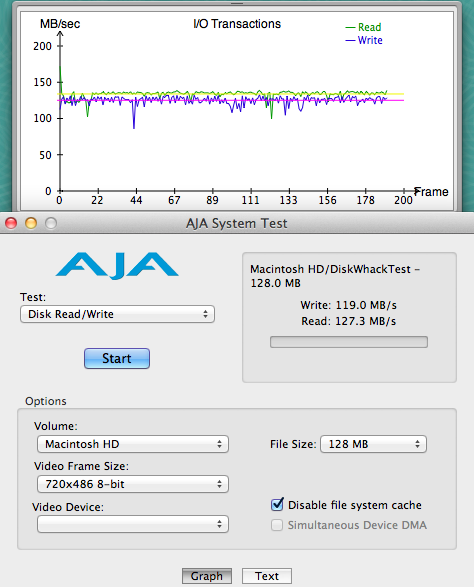Click the green Read legend entry

click(364, 27)
